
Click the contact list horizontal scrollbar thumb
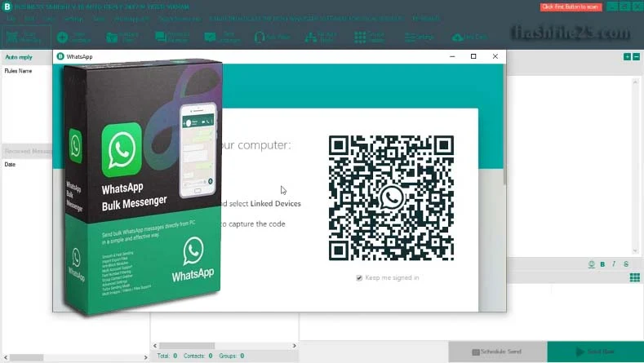pyautogui.click(x=187, y=346)
